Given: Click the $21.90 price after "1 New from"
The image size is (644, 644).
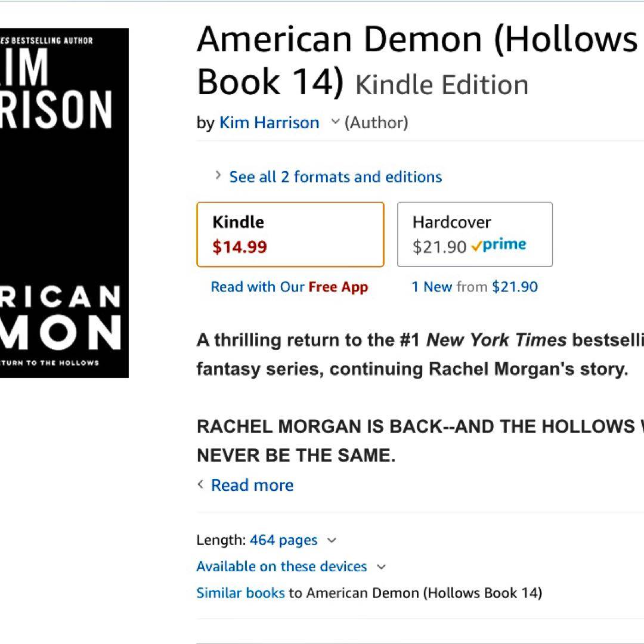Looking at the screenshot, I should [x=515, y=287].
